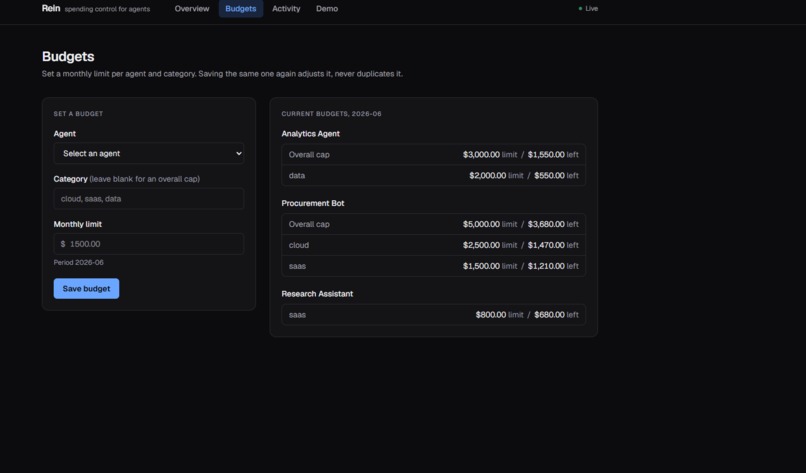Open the Select an agent dropdown

click(x=149, y=153)
